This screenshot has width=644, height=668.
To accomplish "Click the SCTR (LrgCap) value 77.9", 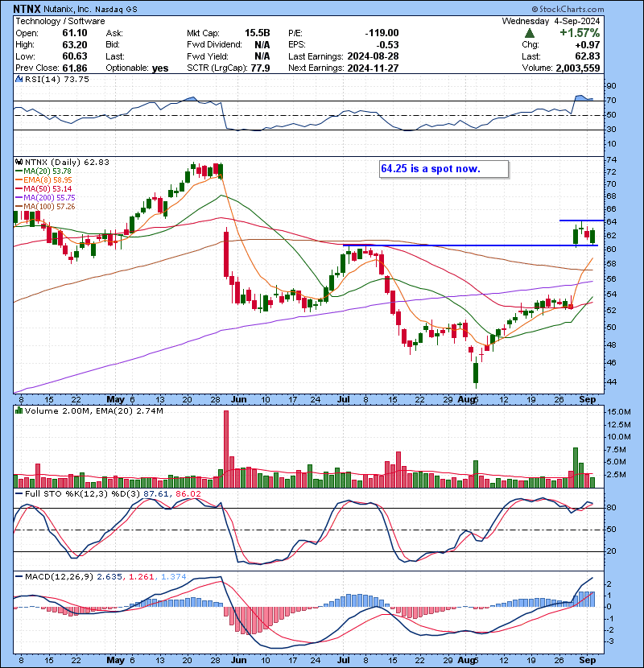I will 260,68.
